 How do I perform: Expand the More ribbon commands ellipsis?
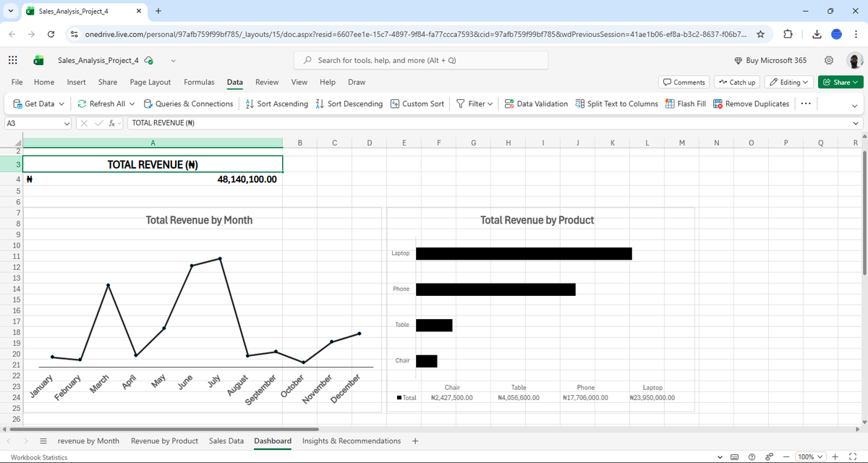point(805,103)
